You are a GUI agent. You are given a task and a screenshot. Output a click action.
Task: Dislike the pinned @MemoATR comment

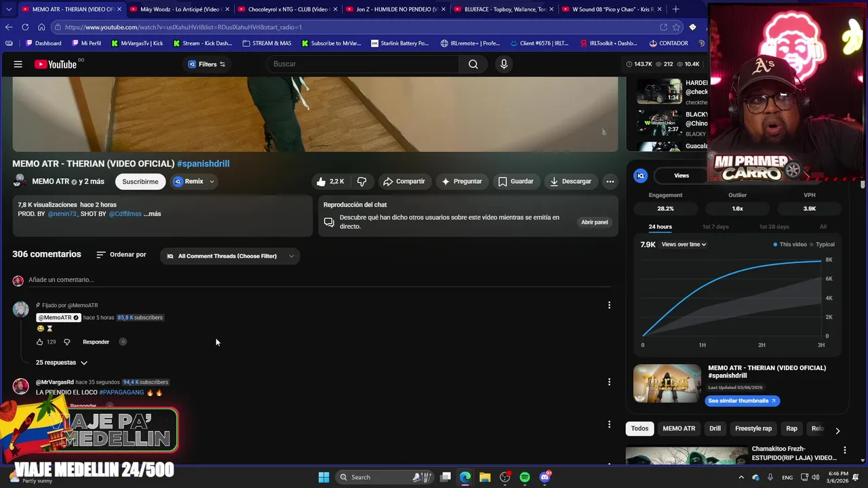tap(66, 342)
